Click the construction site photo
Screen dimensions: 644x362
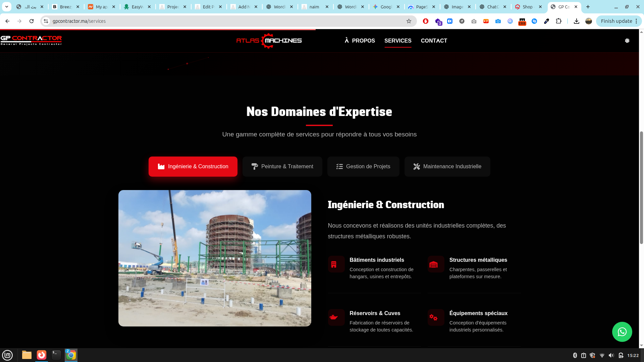(215, 258)
